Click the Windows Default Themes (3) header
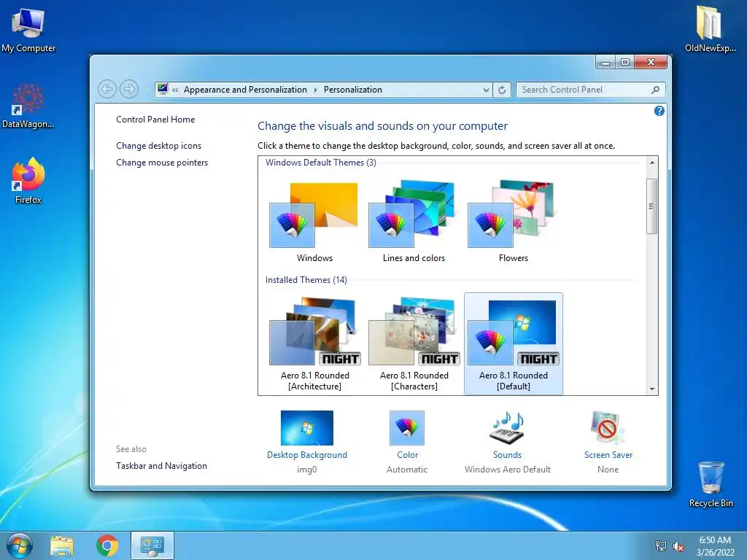 321,163
